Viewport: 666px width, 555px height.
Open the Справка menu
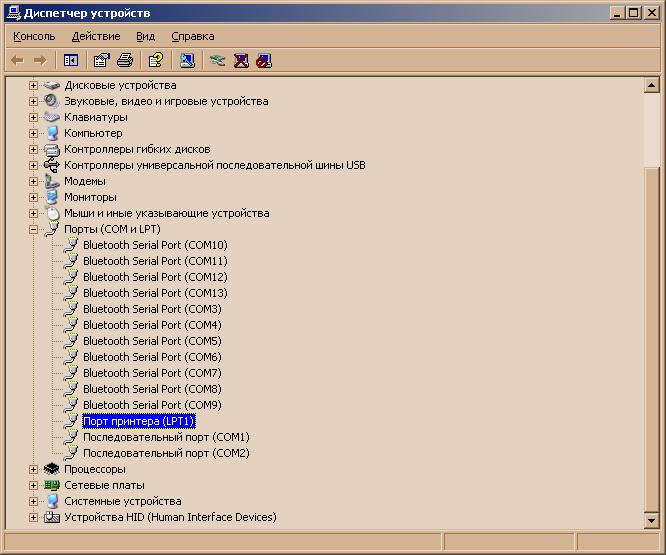pyautogui.click(x=192, y=36)
